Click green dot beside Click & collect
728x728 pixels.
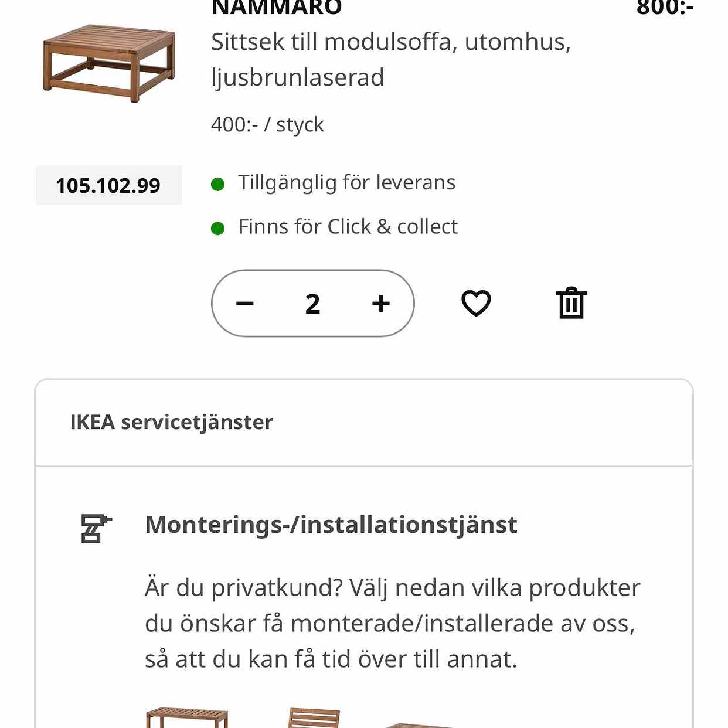pyautogui.click(x=218, y=229)
